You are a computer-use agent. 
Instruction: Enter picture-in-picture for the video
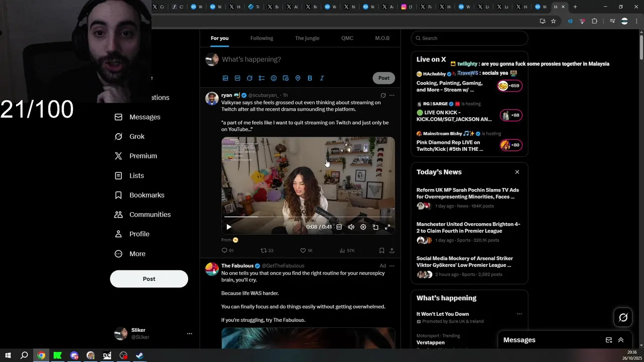point(375,227)
